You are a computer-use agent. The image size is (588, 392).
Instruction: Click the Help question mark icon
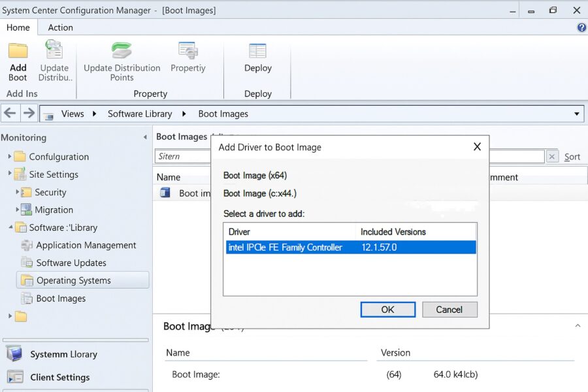pos(581,27)
